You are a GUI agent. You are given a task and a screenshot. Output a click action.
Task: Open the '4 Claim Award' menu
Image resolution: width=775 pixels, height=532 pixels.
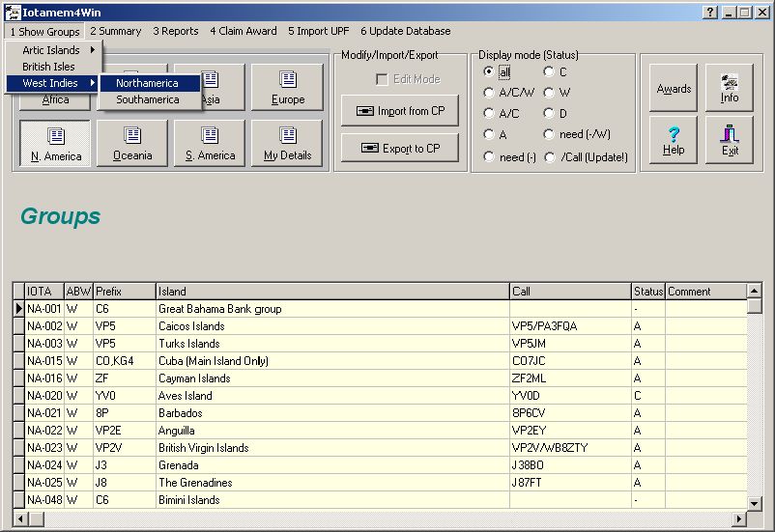click(244, 31)
